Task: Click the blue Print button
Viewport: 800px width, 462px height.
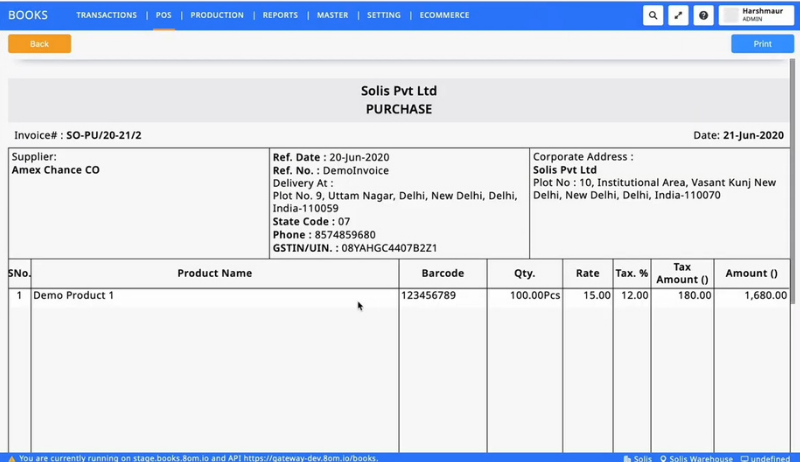Action: point(762,44)
